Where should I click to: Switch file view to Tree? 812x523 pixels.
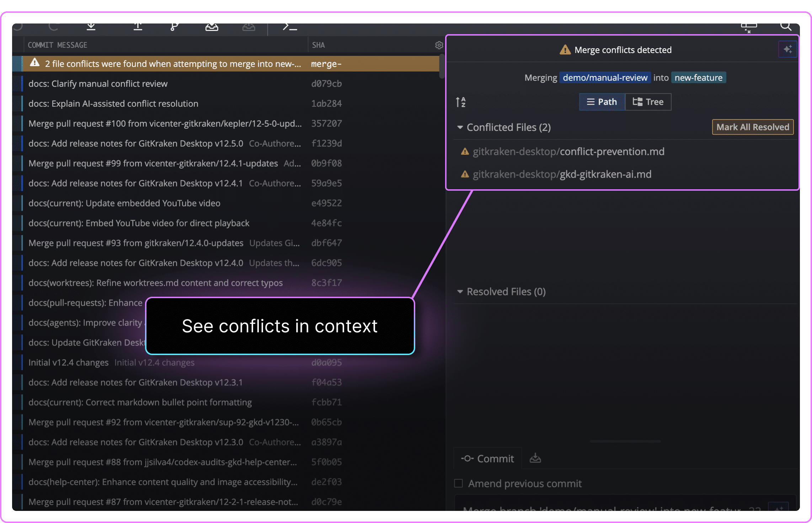[648, 102]
